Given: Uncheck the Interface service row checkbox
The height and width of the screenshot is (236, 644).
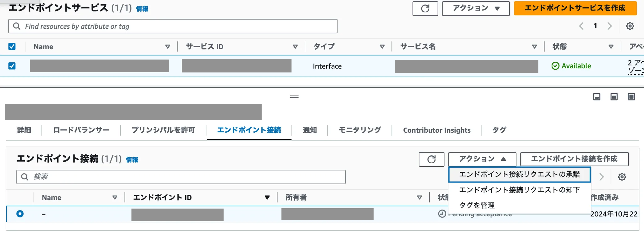Looking at the screenshot, I should [x=12, y=66].
